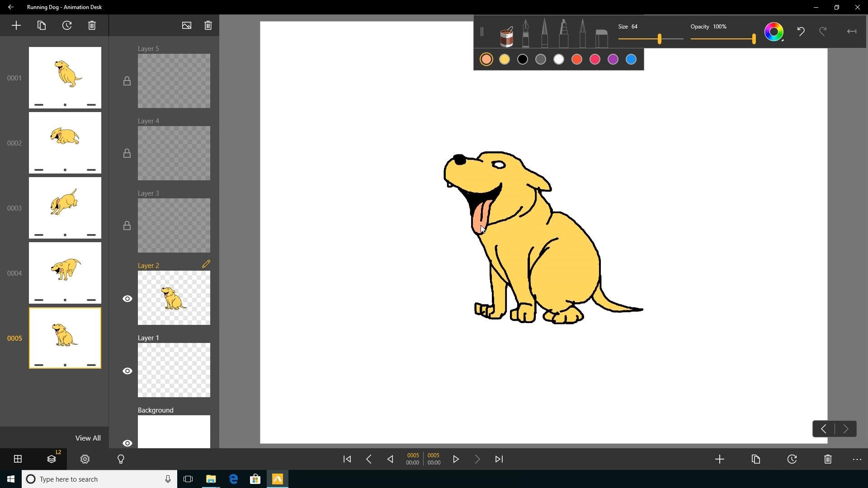Switch to the layers panel tab
The image size is (868, 488).
coord(52,459)
